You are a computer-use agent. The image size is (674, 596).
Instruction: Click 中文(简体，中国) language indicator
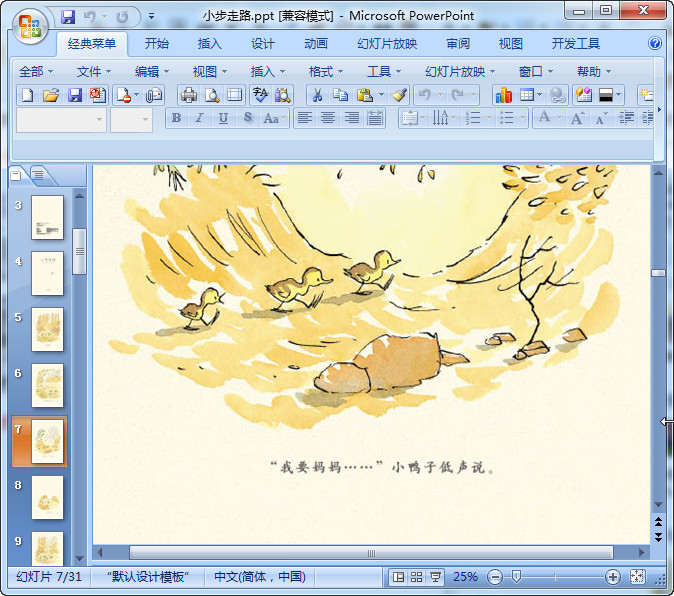(x=260, y=577)
